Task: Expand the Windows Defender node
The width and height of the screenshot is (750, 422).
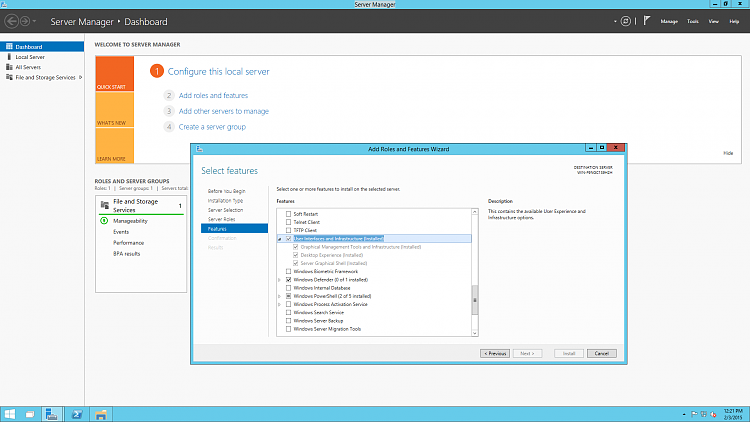Action: point(280,280)
